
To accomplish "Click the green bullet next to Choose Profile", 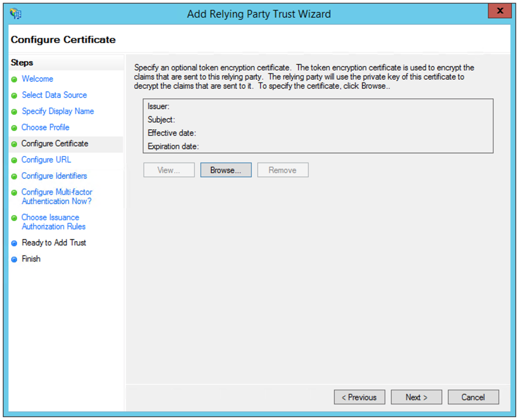I will pos(14,128).
